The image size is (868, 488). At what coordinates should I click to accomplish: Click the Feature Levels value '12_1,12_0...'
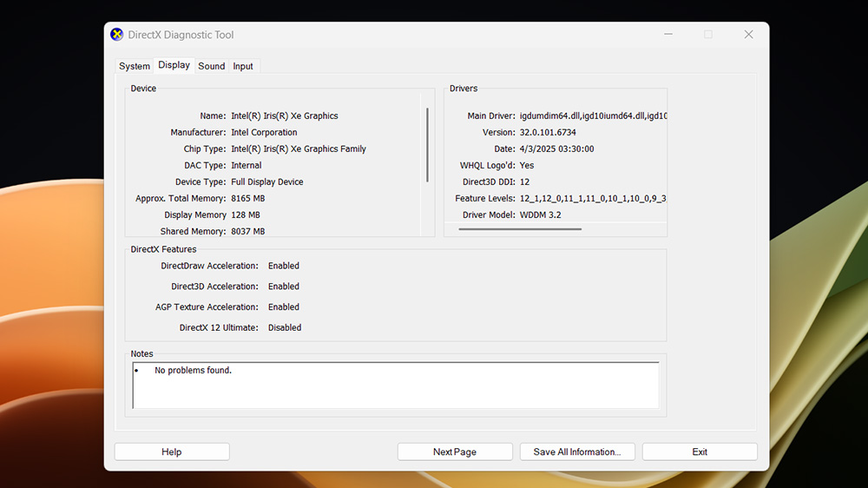(x=593, y=198)
